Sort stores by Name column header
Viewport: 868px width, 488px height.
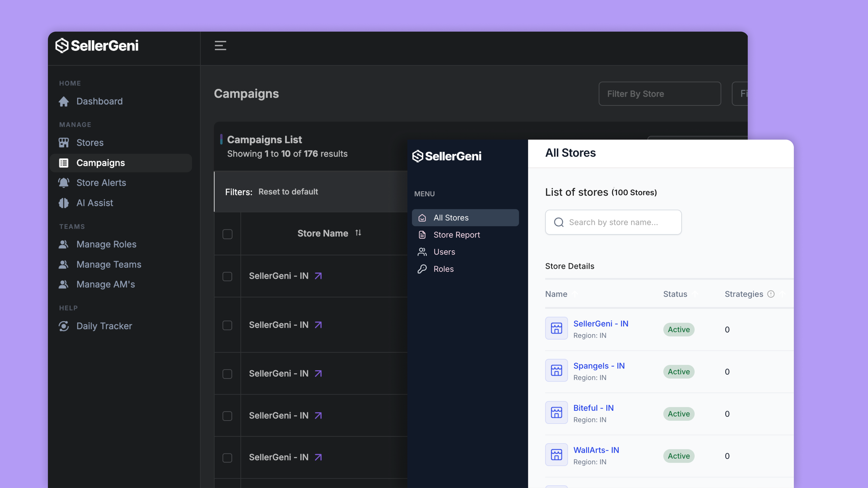[556, 294]
